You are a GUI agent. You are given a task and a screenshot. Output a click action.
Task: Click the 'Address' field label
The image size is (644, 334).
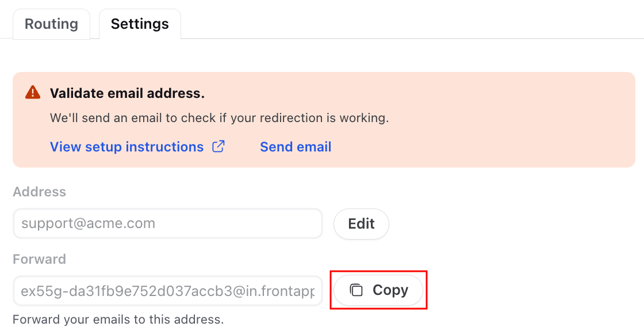coord(40,192)
